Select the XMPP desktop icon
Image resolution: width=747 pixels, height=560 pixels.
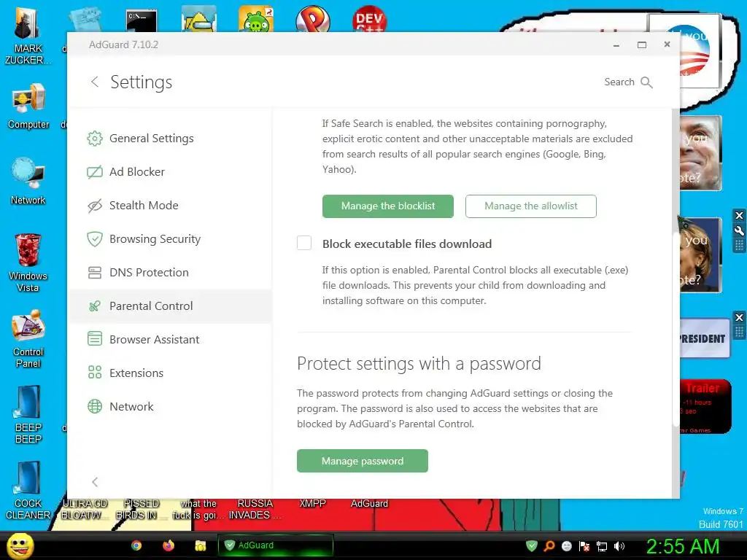point(312,504)
